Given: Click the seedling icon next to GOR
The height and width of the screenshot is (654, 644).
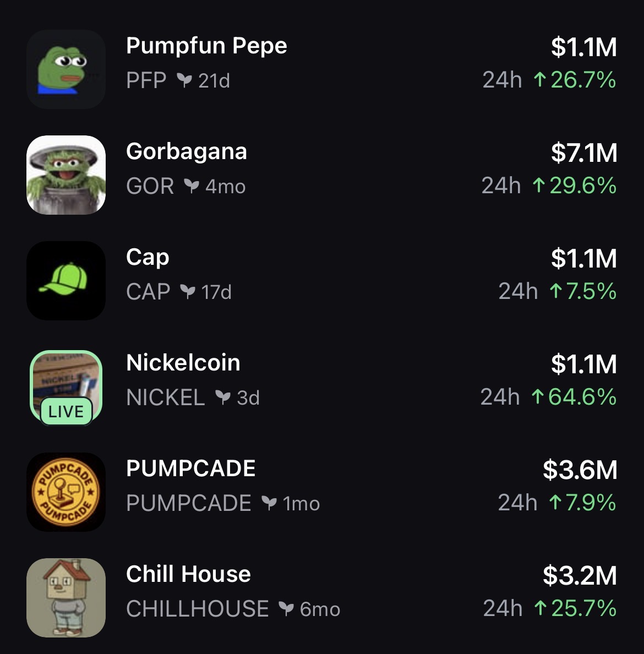Looking at the screenshot, I should (x=191, y=186).
